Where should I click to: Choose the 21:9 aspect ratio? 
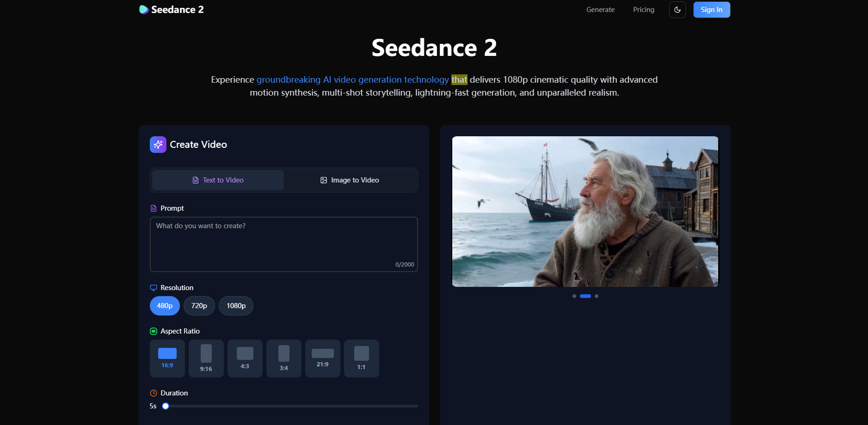tap(322, 358)
